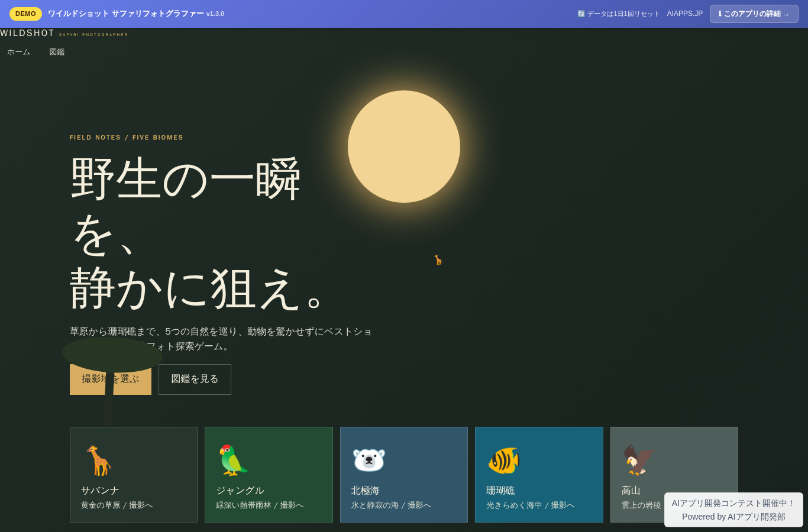Click the giraffe icon on Savanna card
Image resolution: width=808 pixels, height=532 pixels.
[98, 460]
